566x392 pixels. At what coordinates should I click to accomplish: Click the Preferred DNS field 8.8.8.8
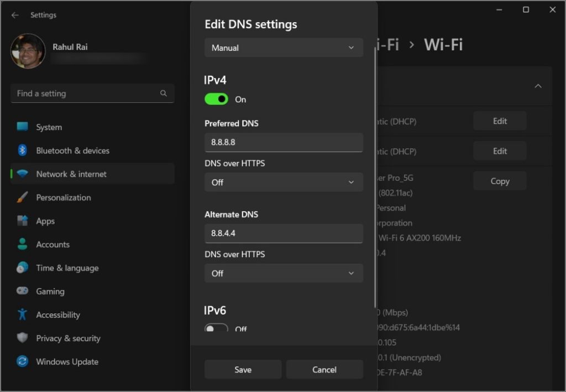284,142
